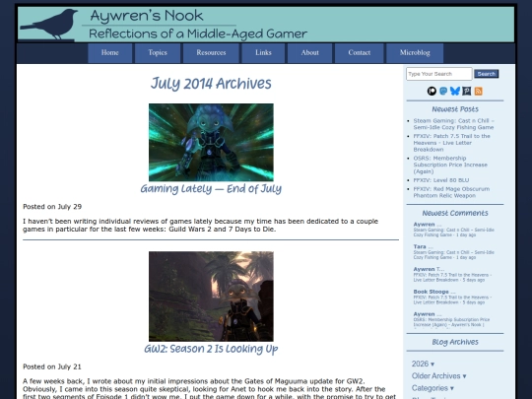This screenshot has height=399, width=532.
Task: Open the Topics menu
Action: pos(158,53)
